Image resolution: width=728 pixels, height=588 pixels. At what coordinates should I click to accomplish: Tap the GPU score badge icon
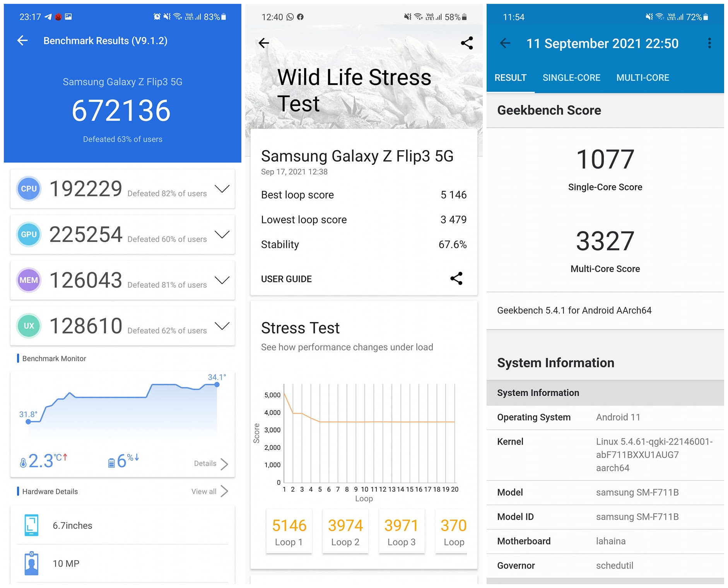[29, 234]
